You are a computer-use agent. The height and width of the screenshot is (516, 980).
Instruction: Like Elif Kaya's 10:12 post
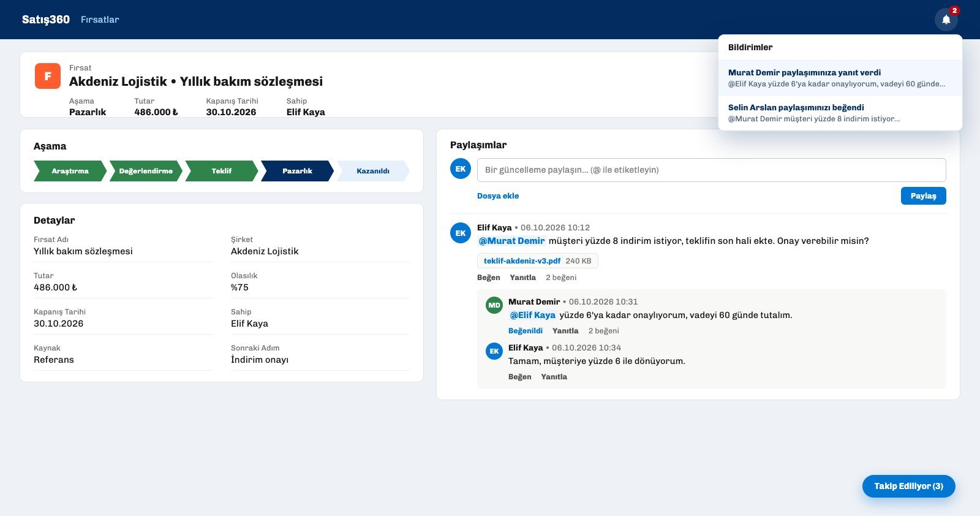click(x=489, y=278)
